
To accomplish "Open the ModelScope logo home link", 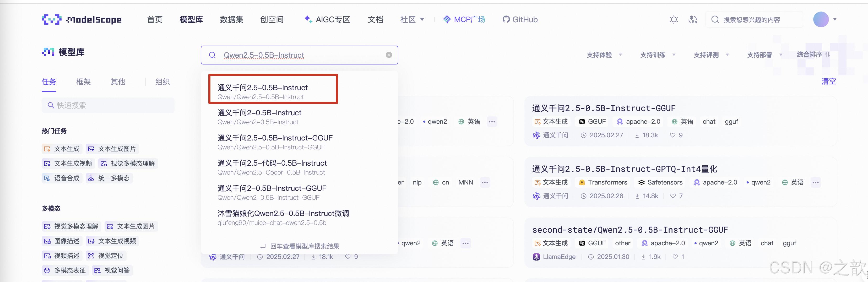I will 82,20.
